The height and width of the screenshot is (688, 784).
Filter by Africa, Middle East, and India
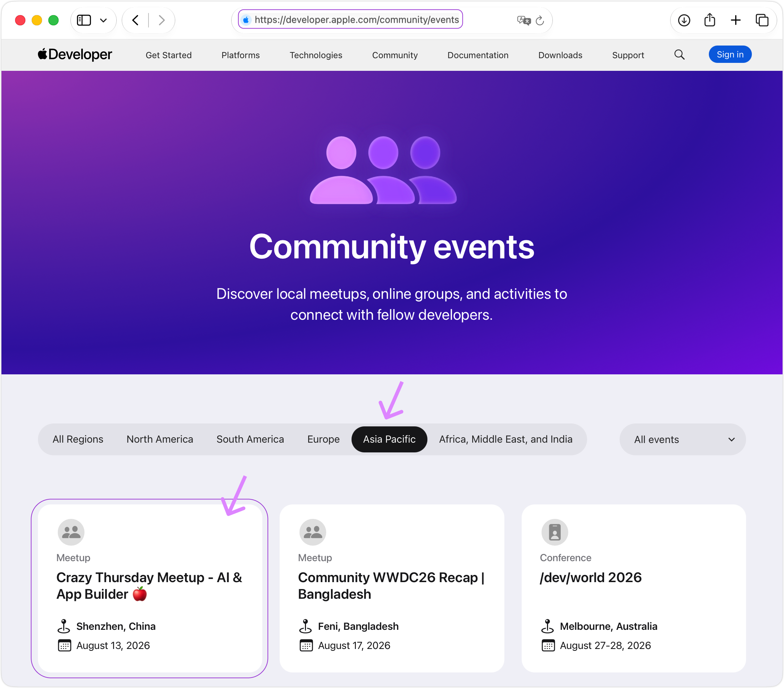[505, 439]
